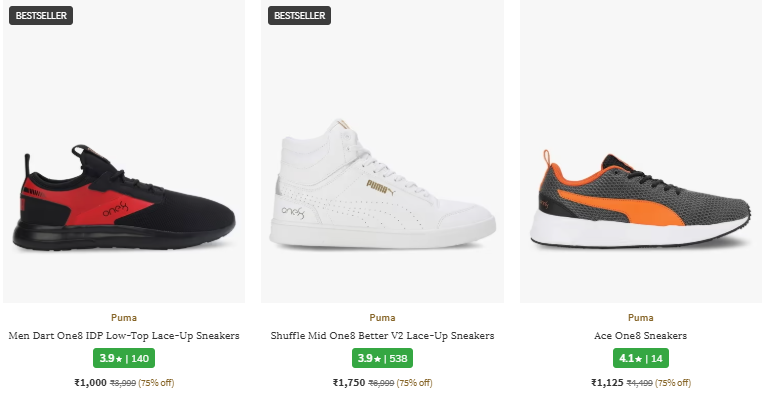
Task: Open Men Dart One8 IDP Low-Top Lace-Up Sneakers
Action: (x=124, y=336)
